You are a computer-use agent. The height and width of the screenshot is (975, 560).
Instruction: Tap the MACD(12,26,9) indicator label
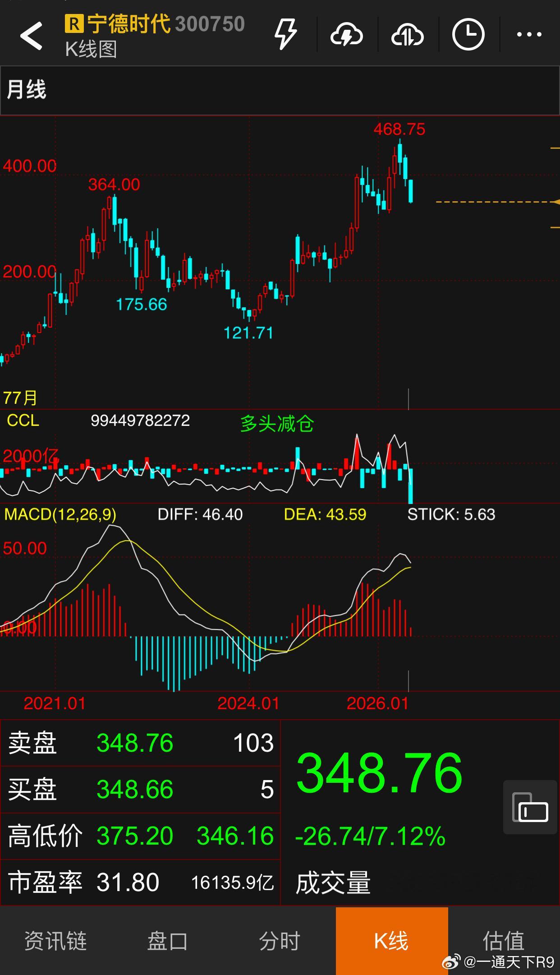[60, 514]
